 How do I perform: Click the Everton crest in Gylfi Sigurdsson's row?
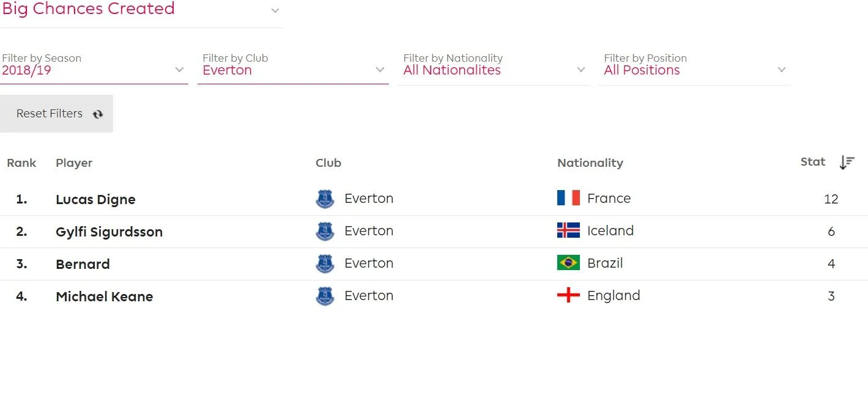coord(325,232)
